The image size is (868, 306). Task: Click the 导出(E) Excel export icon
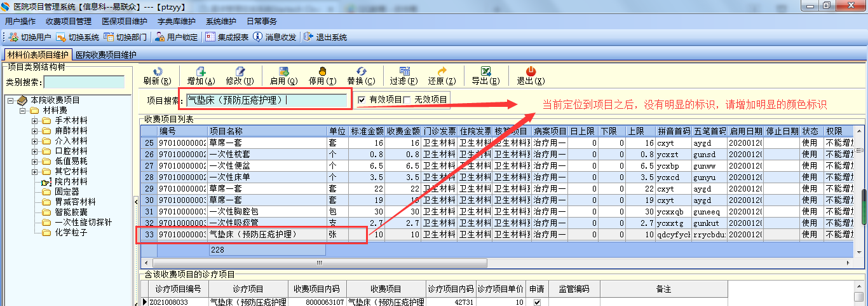pyautogui.click(x=485, y=71)
